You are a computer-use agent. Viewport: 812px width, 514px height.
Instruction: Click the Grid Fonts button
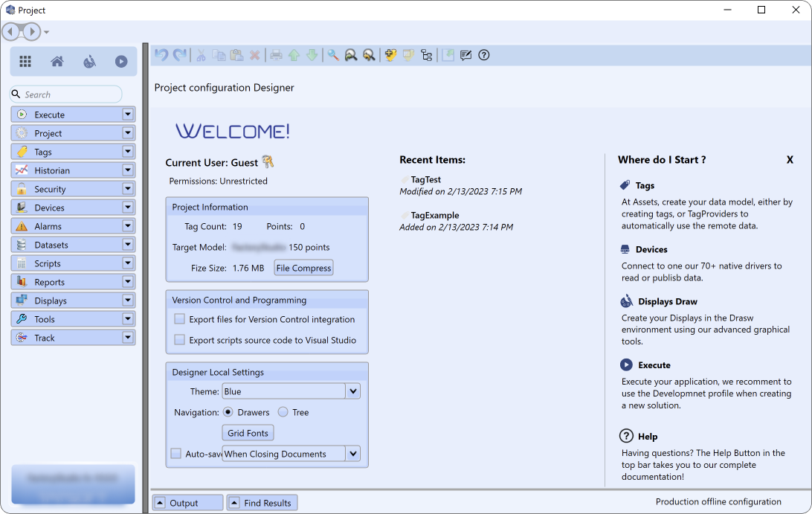click(x=248, y=433)
